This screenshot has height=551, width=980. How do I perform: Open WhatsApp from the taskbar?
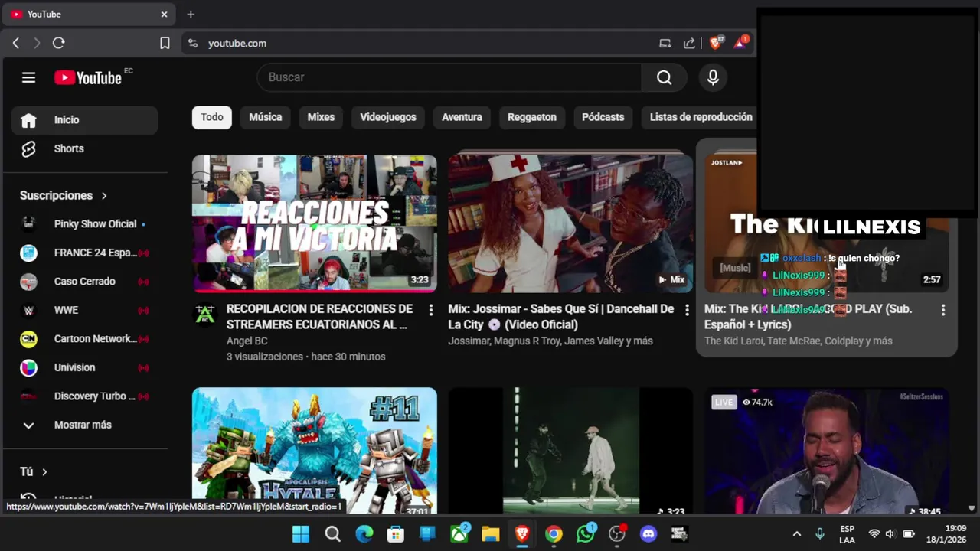(x=586, y=533)
